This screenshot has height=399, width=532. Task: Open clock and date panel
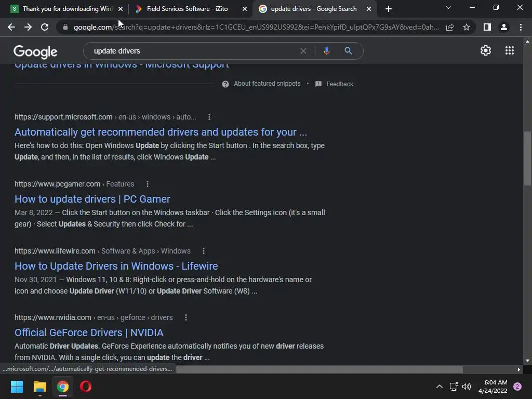coord(493,387)
